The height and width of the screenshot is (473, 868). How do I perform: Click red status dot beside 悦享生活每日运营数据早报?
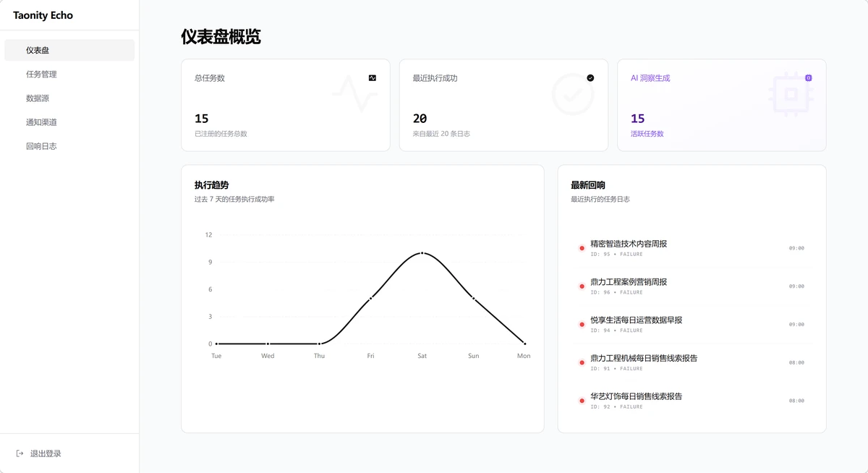(582, 325)
